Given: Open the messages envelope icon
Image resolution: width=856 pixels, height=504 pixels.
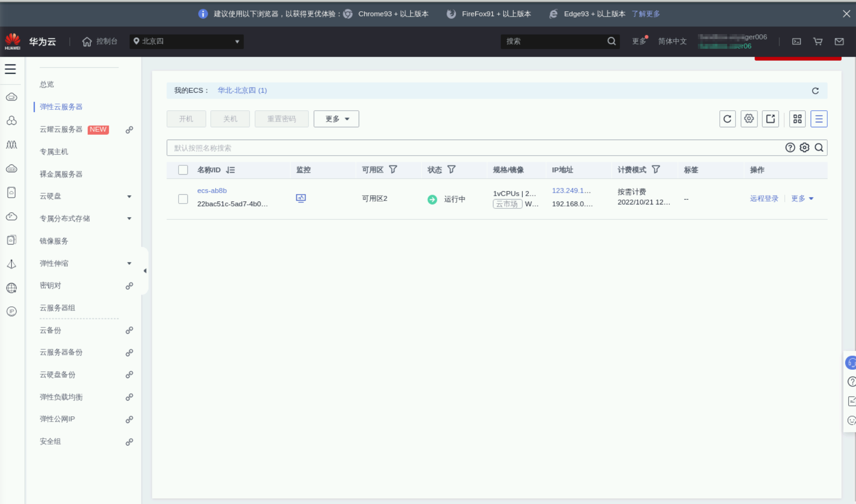Looking at the screenshot, I should [839, 41].
